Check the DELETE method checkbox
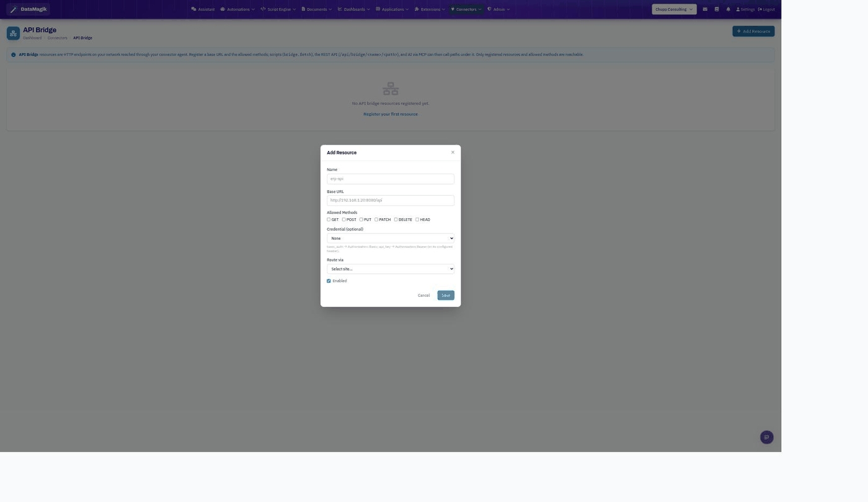Image resolution: width=868 pixels, height=502 pixels. tap(396, 219)
